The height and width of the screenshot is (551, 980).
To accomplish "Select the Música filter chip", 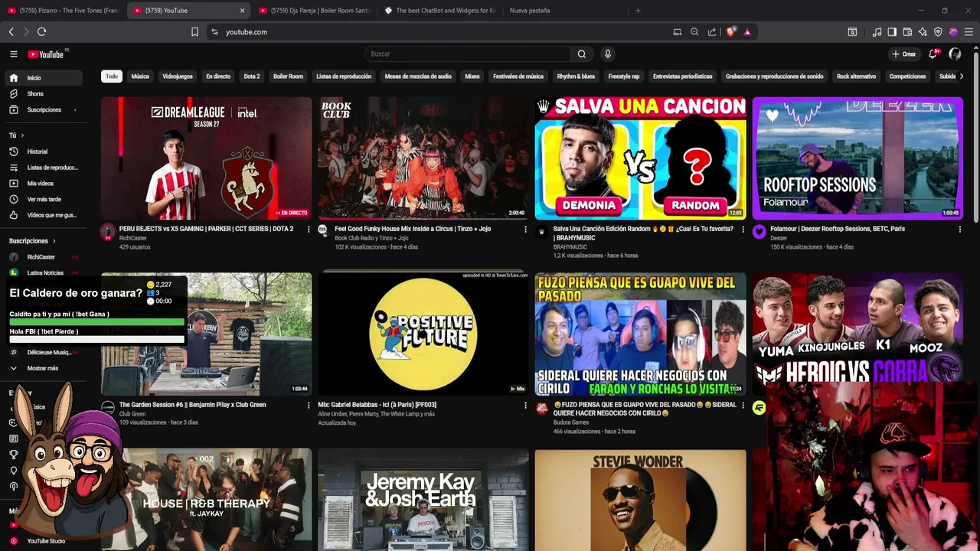I will click(x=140, y=76).
